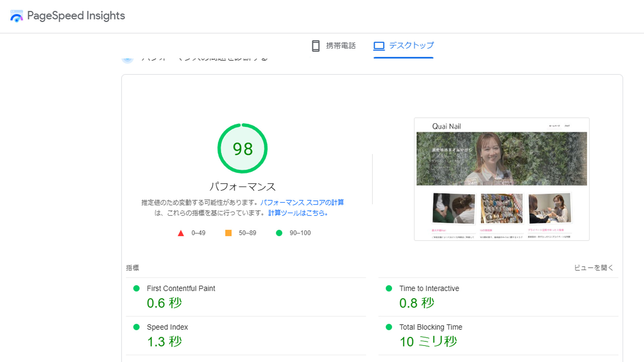Click the First Contentful Paint metric label

pos(181,289)
